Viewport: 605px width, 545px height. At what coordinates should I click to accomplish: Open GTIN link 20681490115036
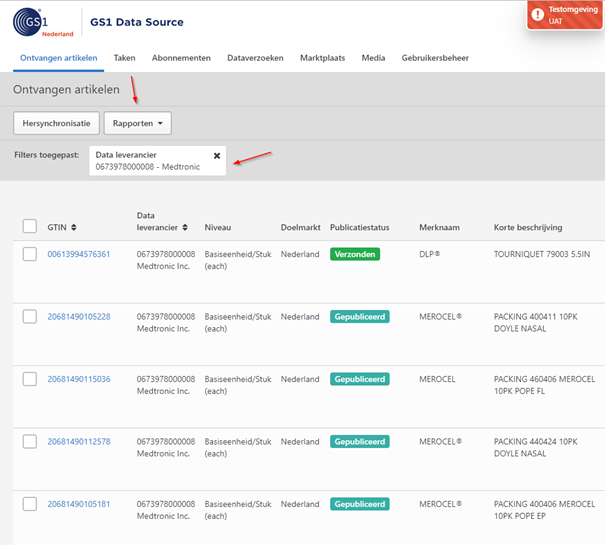coord(79,379)
